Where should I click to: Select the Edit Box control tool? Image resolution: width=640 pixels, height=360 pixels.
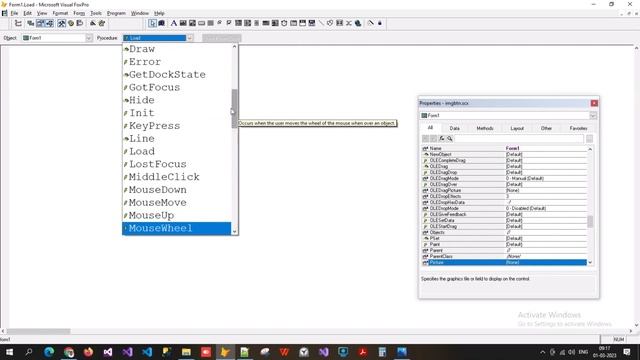192,23
